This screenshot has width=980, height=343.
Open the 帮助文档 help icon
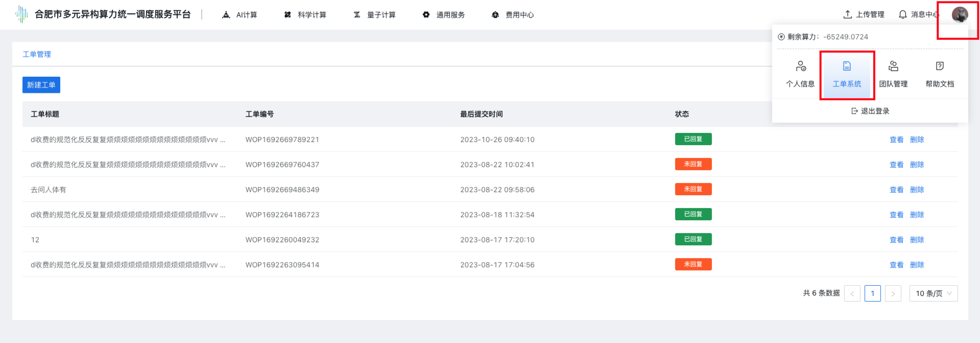(x=940, y=66)
